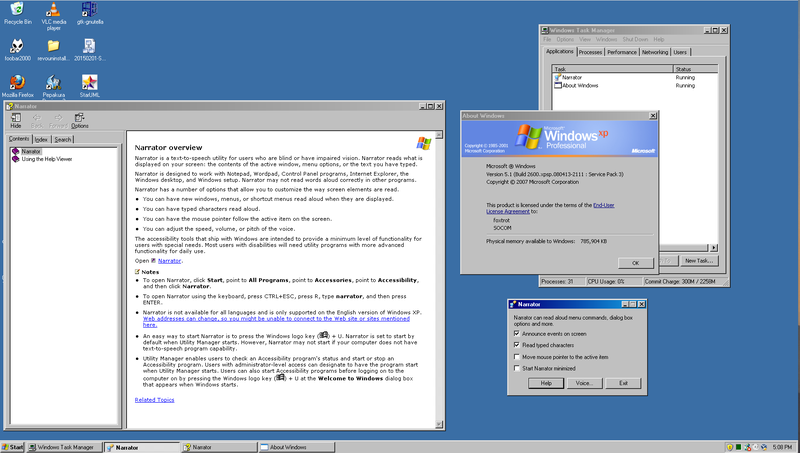Select the VLC media player desktop icon
800x453 pixels.
[x=54, y=15]
